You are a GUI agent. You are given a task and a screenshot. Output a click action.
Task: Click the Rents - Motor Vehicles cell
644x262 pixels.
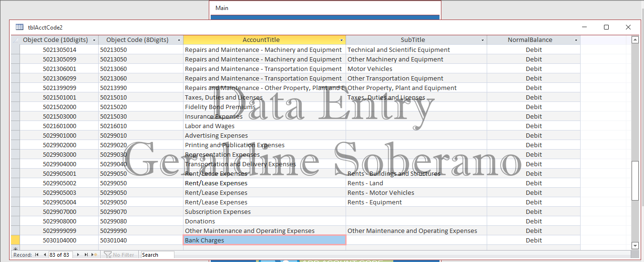click(416, 192)
